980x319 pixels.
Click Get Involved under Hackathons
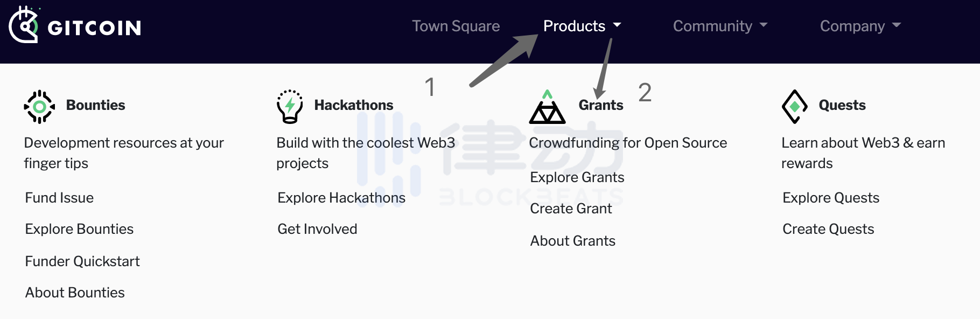317,229
